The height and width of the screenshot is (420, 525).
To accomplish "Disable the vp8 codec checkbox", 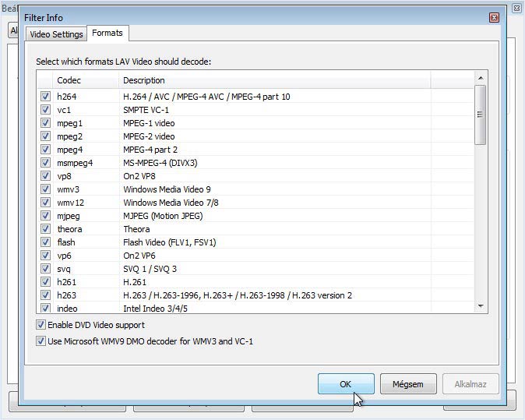I will 45,176.
